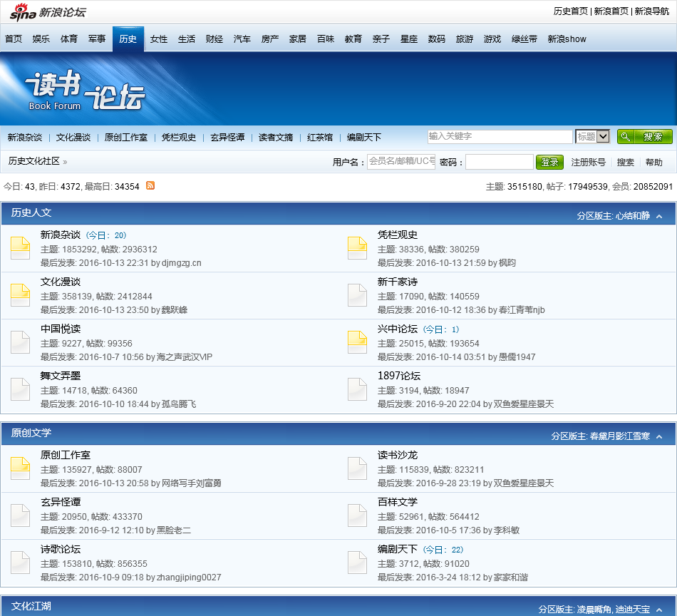Click the 读书论坛 Book Forum banner logo
677x616 pixels.
click(85, 91)
